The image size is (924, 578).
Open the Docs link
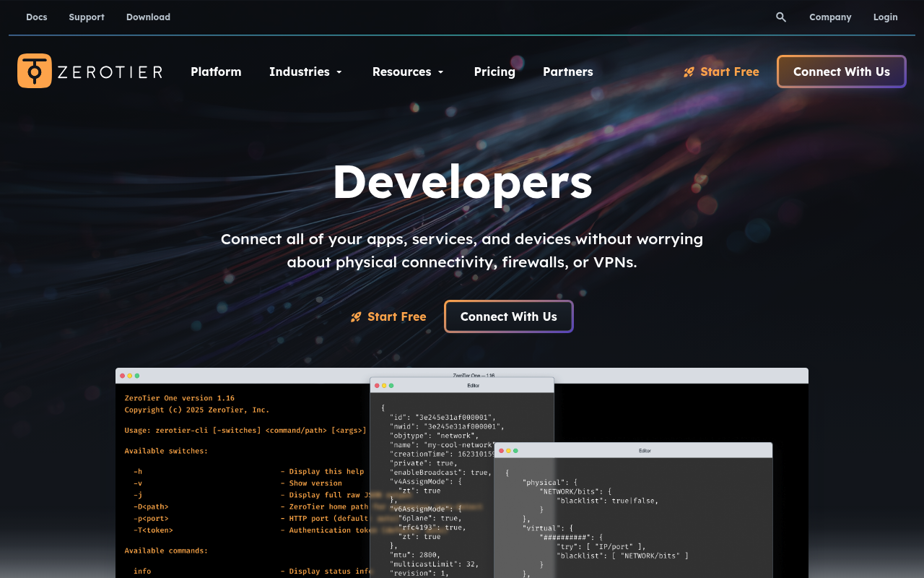pyautogui.click(x=37, y=17)
